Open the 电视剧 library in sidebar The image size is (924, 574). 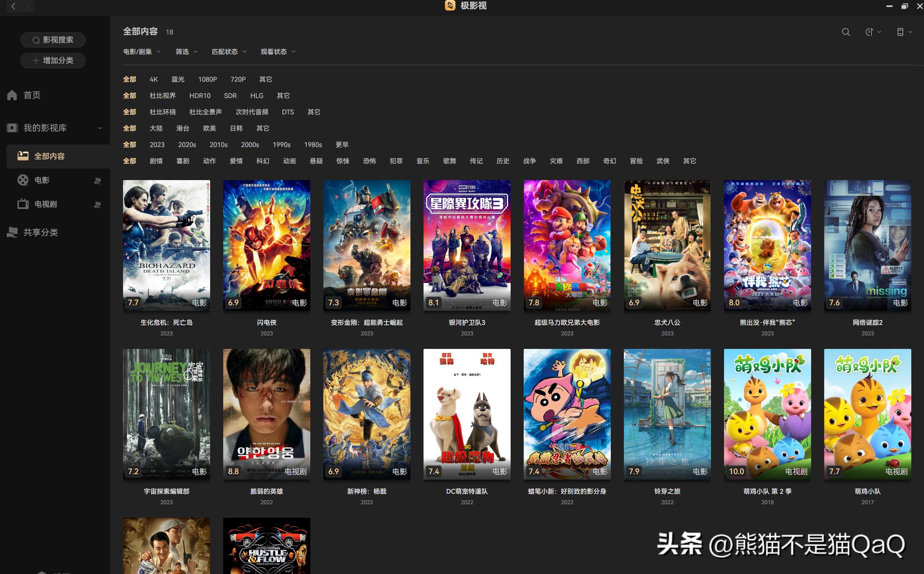45,204
